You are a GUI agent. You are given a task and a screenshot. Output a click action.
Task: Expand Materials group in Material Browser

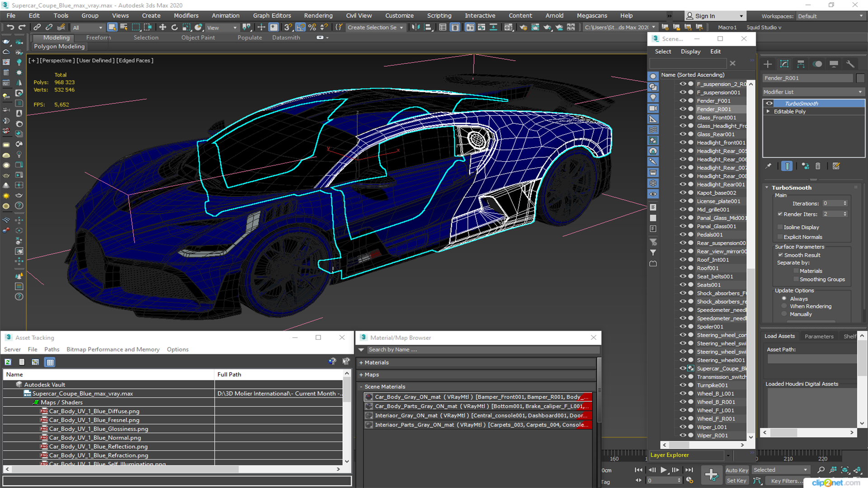361,362
